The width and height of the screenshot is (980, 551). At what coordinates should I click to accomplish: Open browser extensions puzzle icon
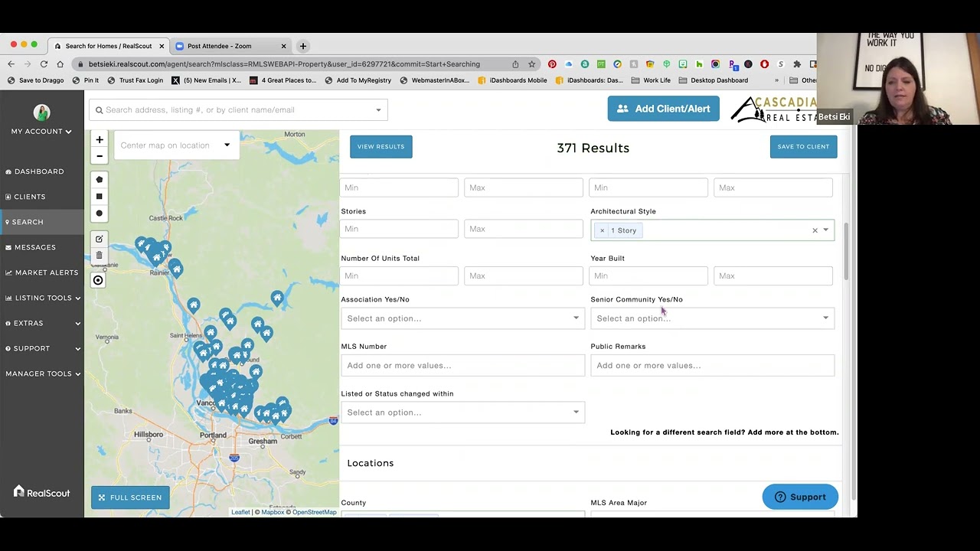797,64
